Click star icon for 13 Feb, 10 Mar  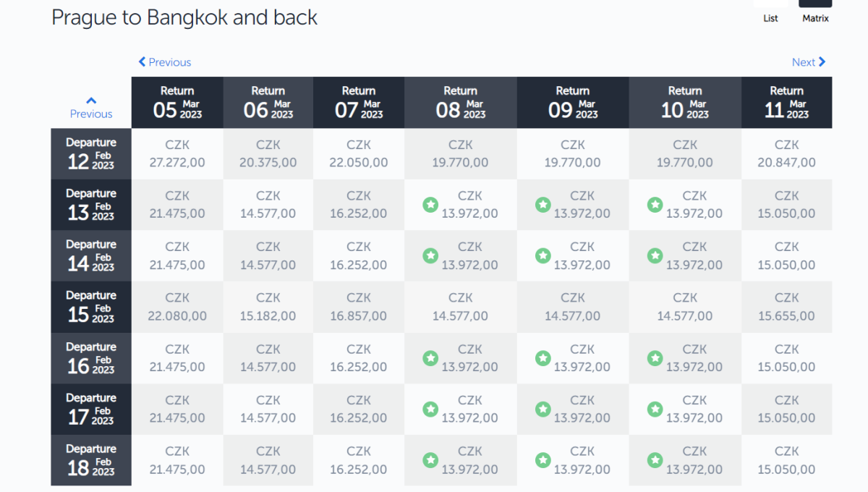point(655,205)
